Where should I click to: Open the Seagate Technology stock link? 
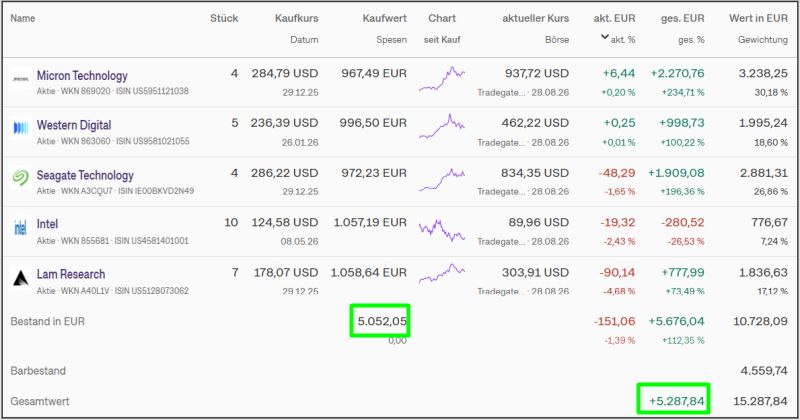click(85, 176)
